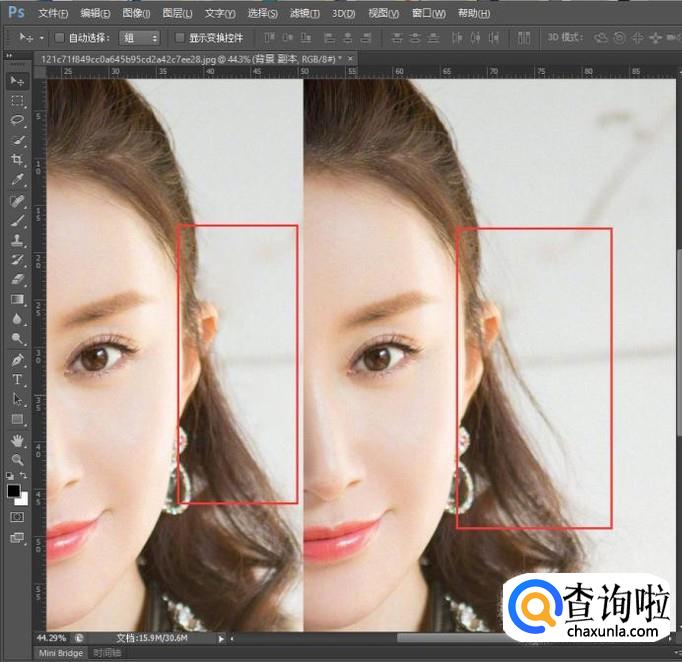Click align bottom edges icon
The width and height of the screenshot is (682, 662).
click(306, 38)
